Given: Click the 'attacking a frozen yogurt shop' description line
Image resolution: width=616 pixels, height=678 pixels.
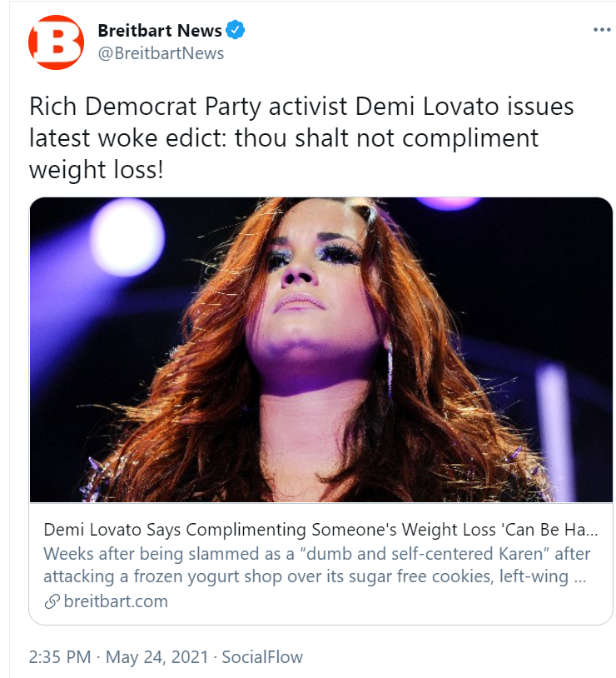Looking at the screenshot, I should 315,576.
